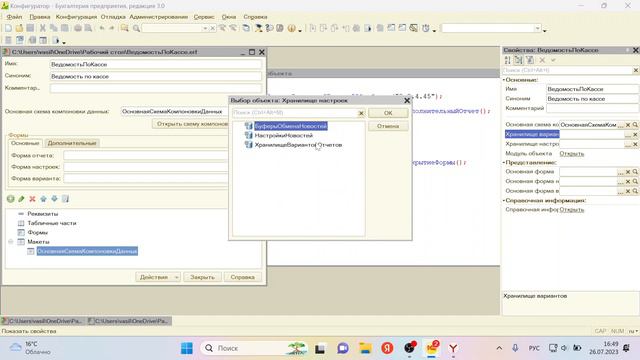This screenshot has height=360, width=640.
Task: Click the Справка button in report window
Action: [242, 277]
